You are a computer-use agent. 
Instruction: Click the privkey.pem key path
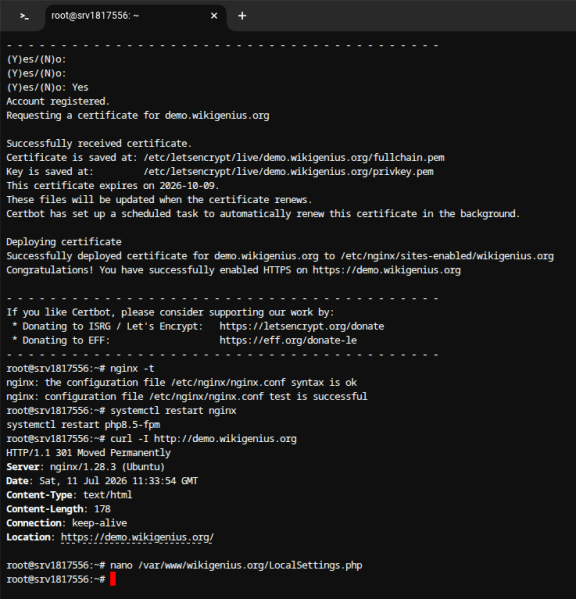288,172
